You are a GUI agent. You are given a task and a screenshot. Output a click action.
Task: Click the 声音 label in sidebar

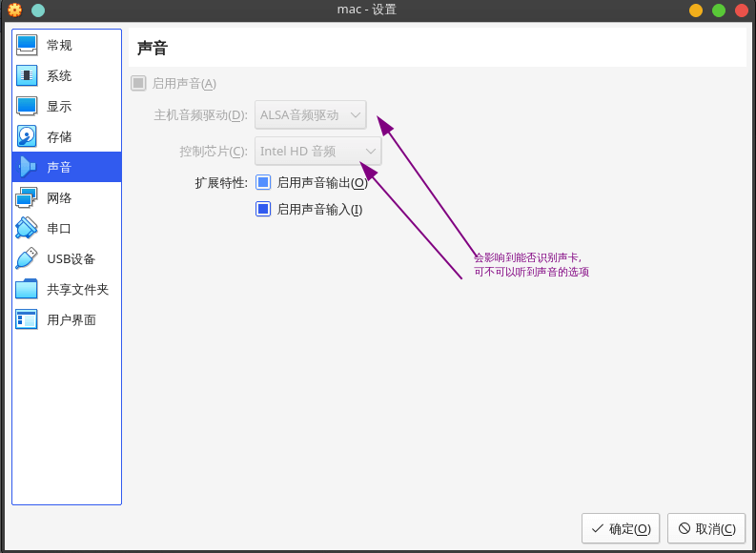pyautogui.click(x=59, y=167)
